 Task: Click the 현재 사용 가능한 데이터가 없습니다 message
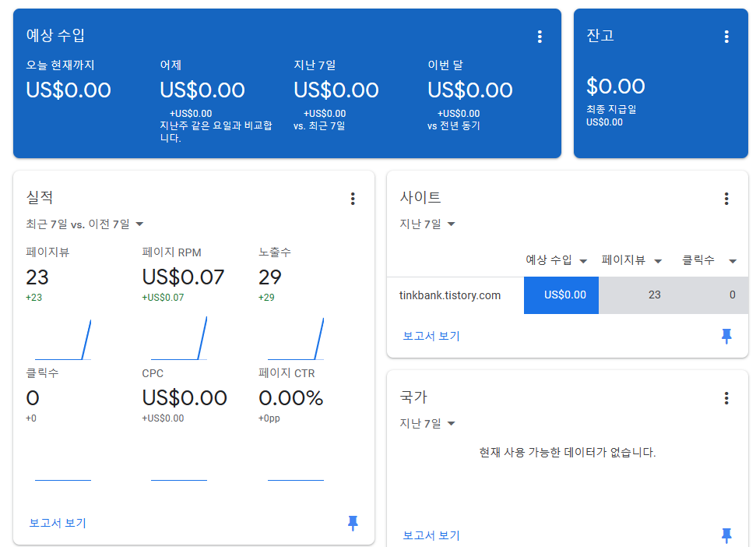point(568,453)
